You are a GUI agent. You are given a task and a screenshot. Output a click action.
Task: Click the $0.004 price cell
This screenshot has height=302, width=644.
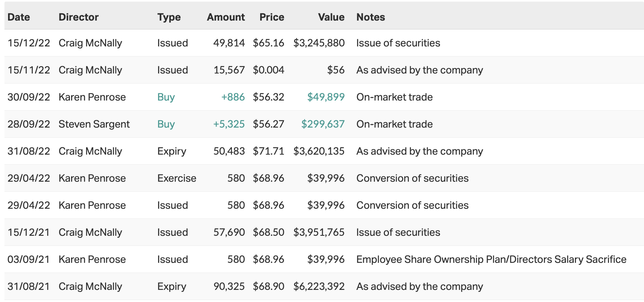[268, 70]
